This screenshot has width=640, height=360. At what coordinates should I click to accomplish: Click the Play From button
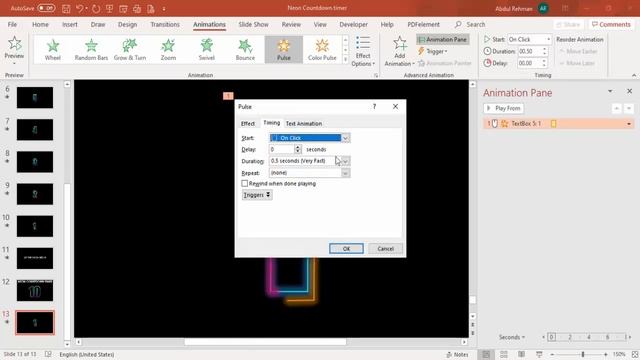click(504, 108)
